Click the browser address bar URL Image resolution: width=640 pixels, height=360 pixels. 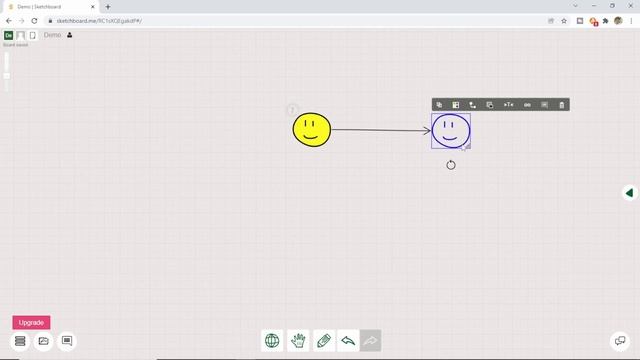coord(99,21)
